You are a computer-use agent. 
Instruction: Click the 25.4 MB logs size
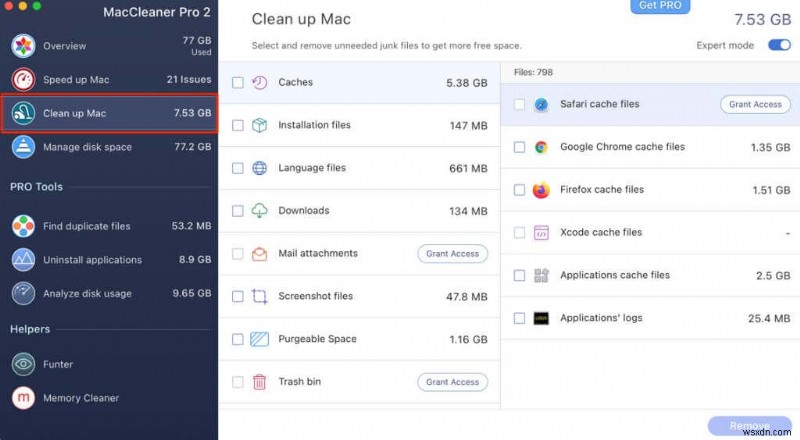(x=769, y=319)
